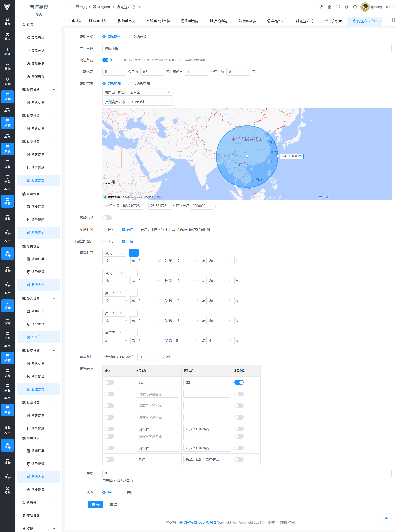Open 首页 from the left icon rail

tap(8, 21)
